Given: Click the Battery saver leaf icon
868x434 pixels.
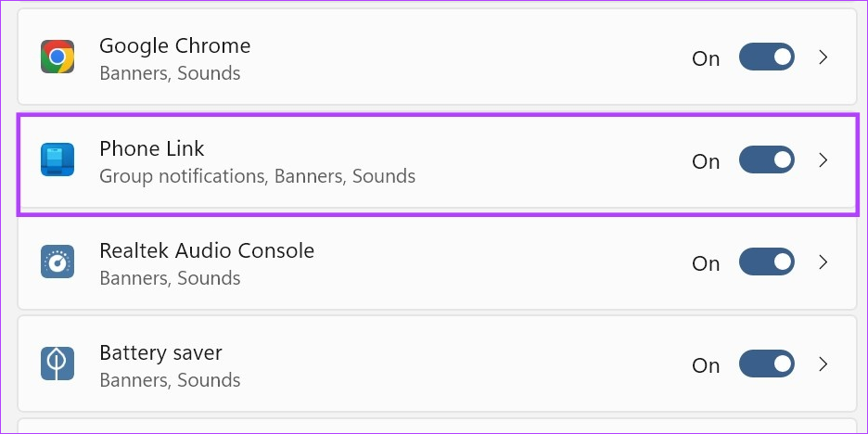Looking at the screenshot, I should [x=57, y=364].
